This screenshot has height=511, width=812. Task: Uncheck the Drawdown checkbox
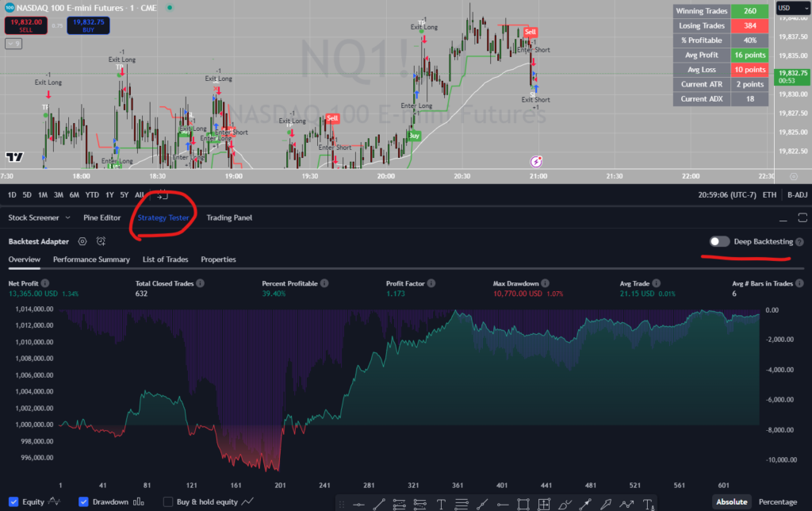(x=83, y=501)
